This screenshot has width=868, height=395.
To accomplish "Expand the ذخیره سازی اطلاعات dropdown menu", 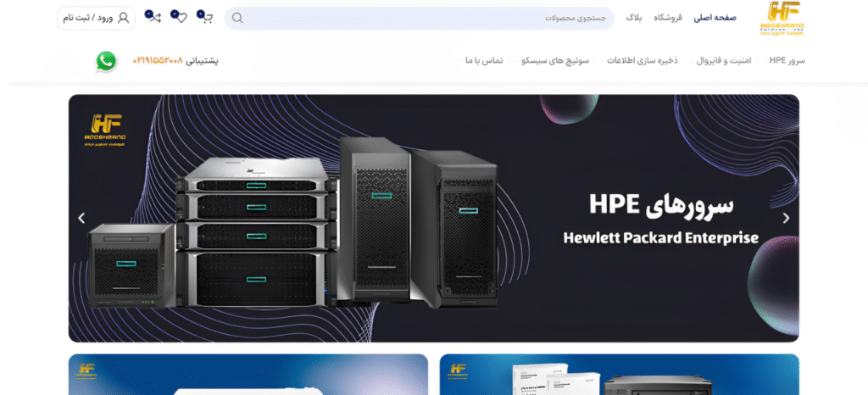I will tap(640, 60).
